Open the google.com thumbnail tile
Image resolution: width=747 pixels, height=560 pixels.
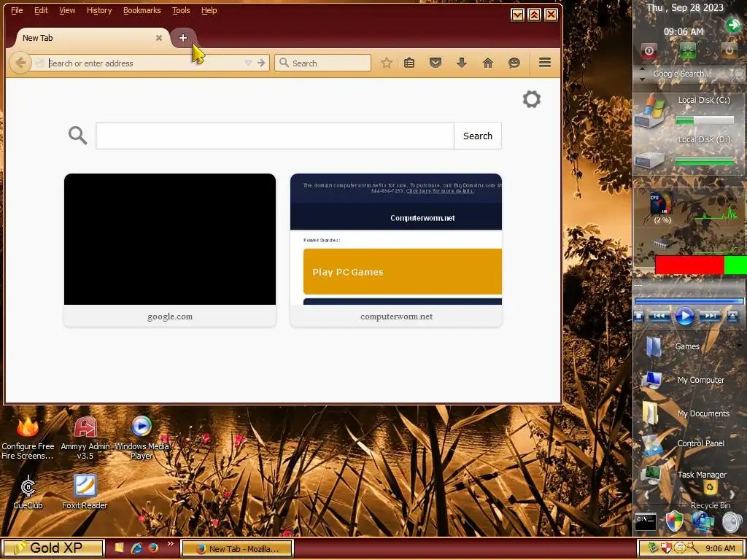(x=169, y=250)
